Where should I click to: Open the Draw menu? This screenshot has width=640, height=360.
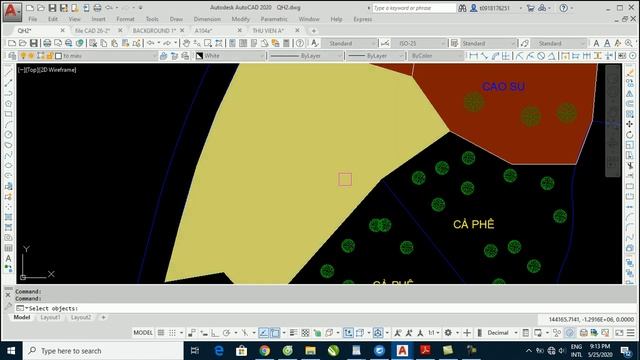[x=176, y=19]
